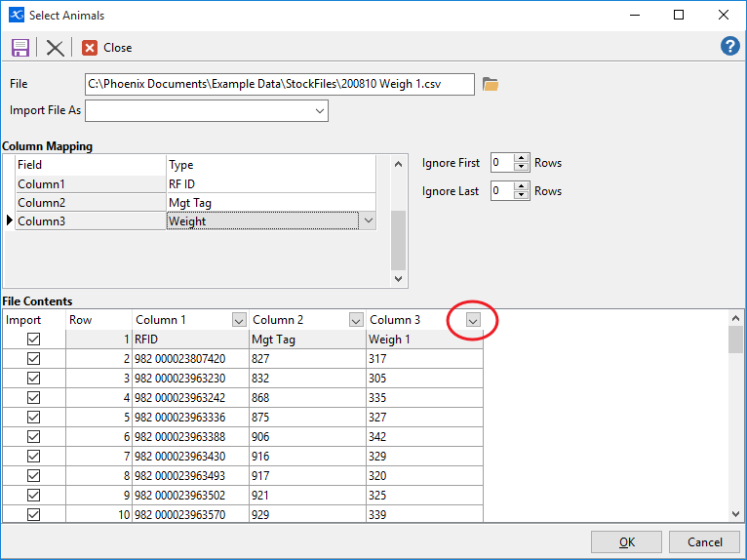Click the Weigh 1 cell in row 1

pos(424,340)
